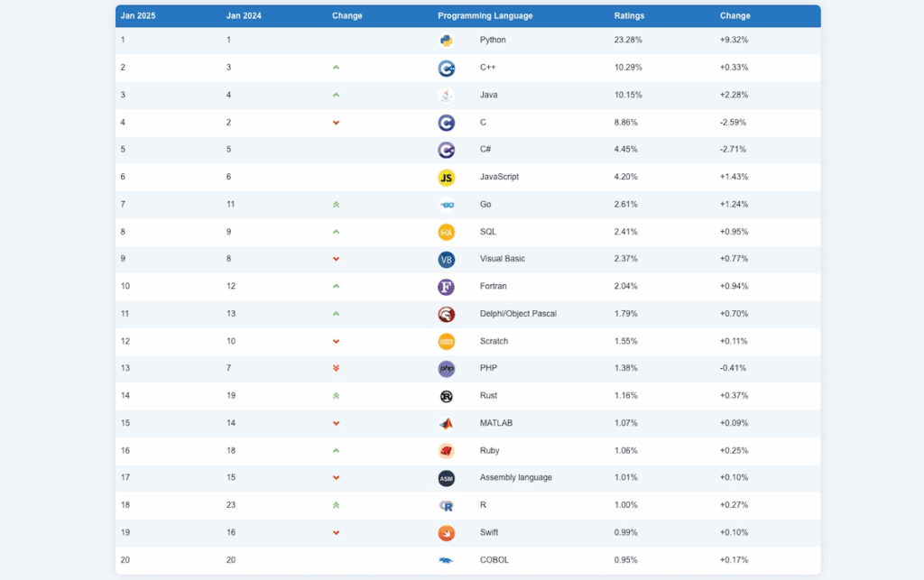The width and height of the screenshot is (924, 580).
Task: Click the Jan 2025 column header
Action: pos(138,16)
